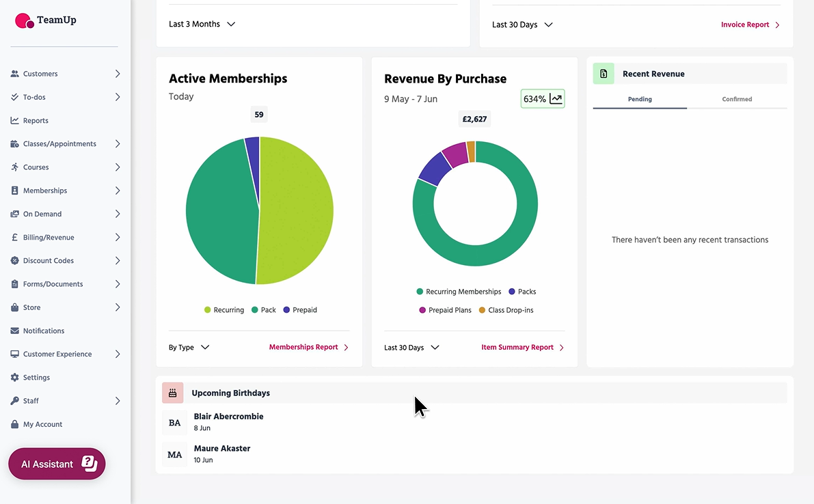Expand the Billing/Revenue chevron

tap(118, 237)
